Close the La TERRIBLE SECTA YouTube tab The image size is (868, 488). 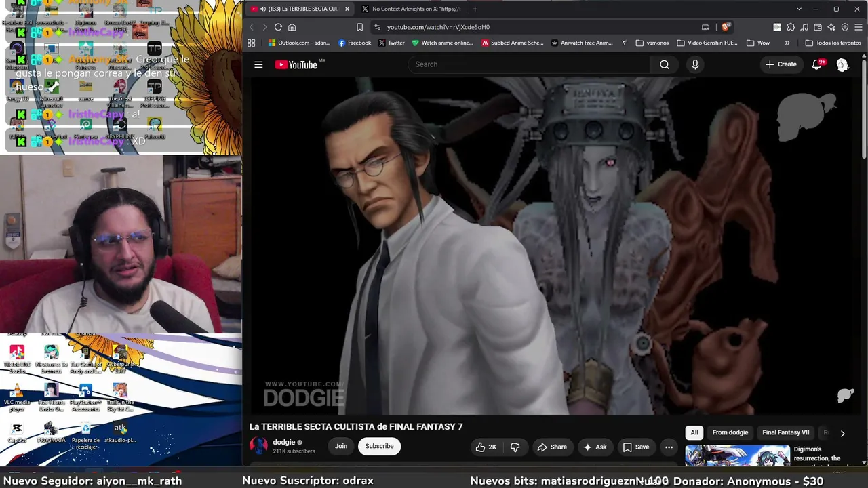pos(347,9)
